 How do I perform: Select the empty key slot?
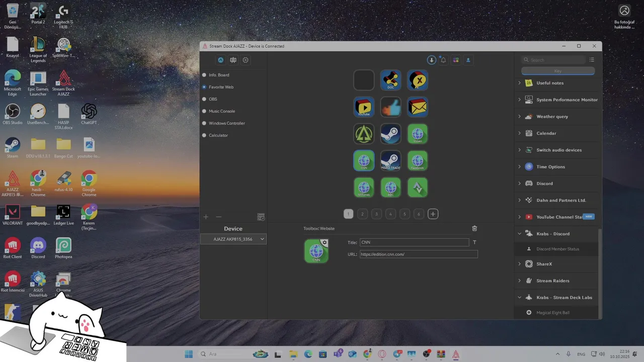pos(364,80)
